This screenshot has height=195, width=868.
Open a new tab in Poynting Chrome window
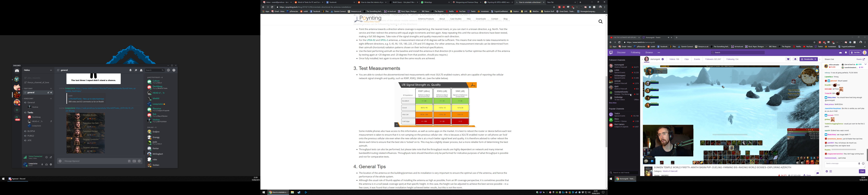pos(580,2)
